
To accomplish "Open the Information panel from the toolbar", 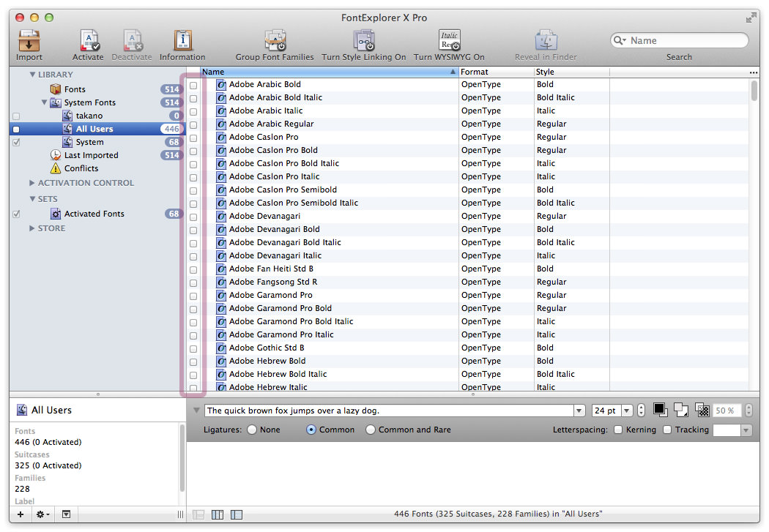I will tap(182, 41).
